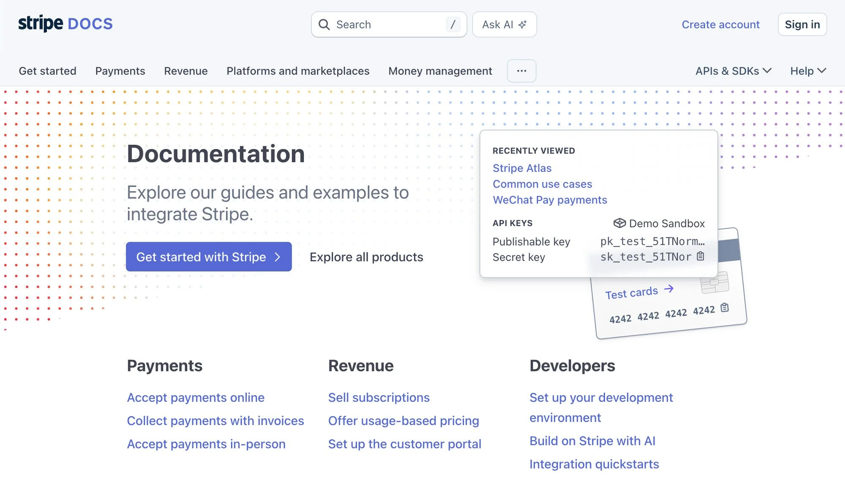Open the WeChat Pay payments link
This screenshot has width=845, height=504.
pos(550,200)
